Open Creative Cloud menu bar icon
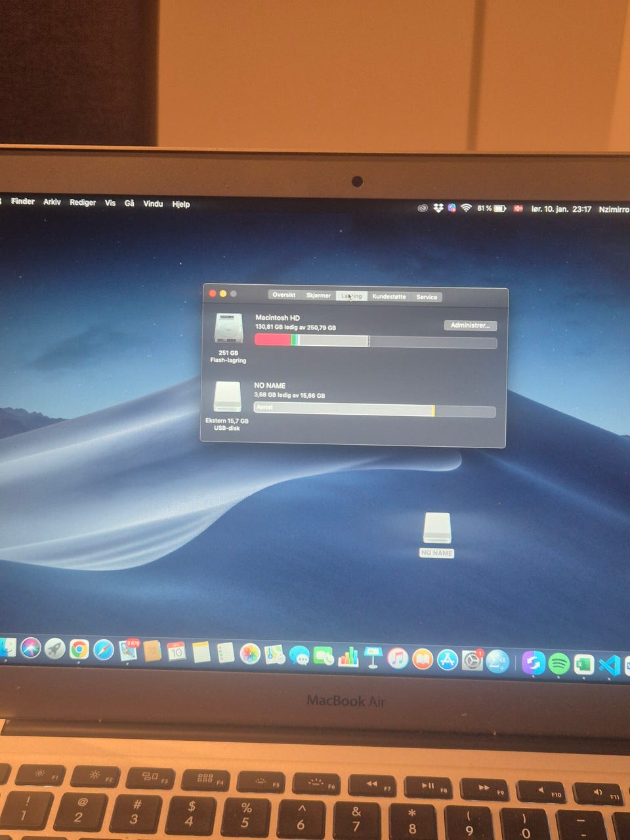This screenshot has height=840, width=630. point(423,208)
